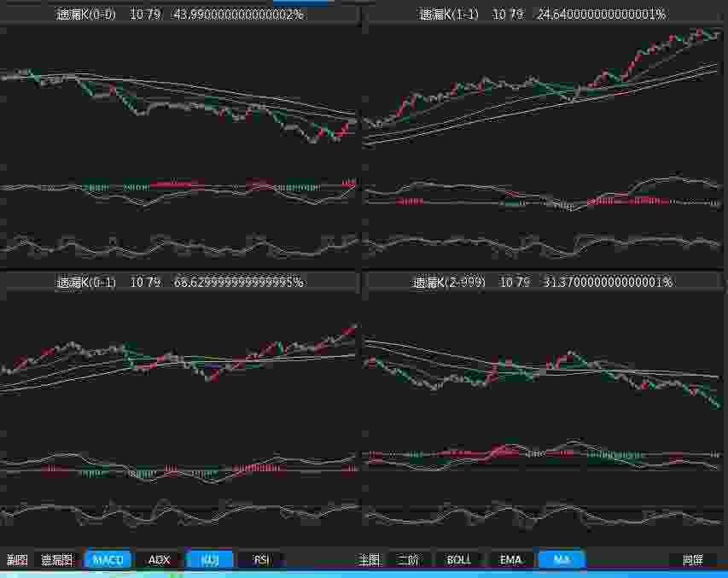Image resolution: width=728 pixels, height=578 pixels.
Task: Select the 遗漏K(1-1) chart title bar
Action: click(544, 15)
